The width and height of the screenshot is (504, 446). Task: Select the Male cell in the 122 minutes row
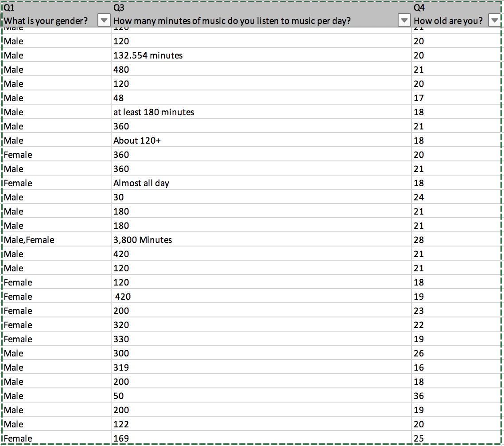(57, 424)
